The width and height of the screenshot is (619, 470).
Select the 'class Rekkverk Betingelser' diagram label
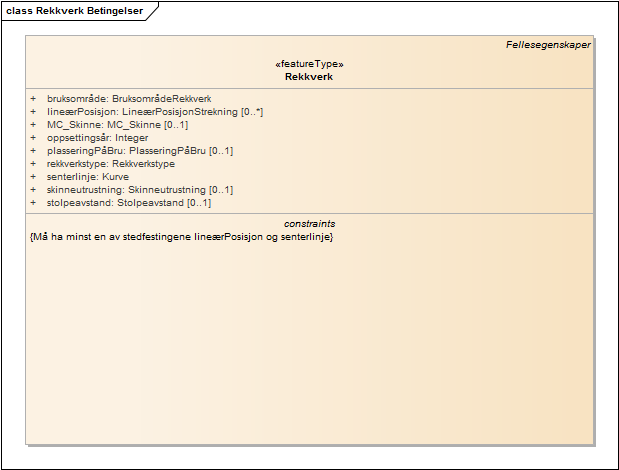74,12
